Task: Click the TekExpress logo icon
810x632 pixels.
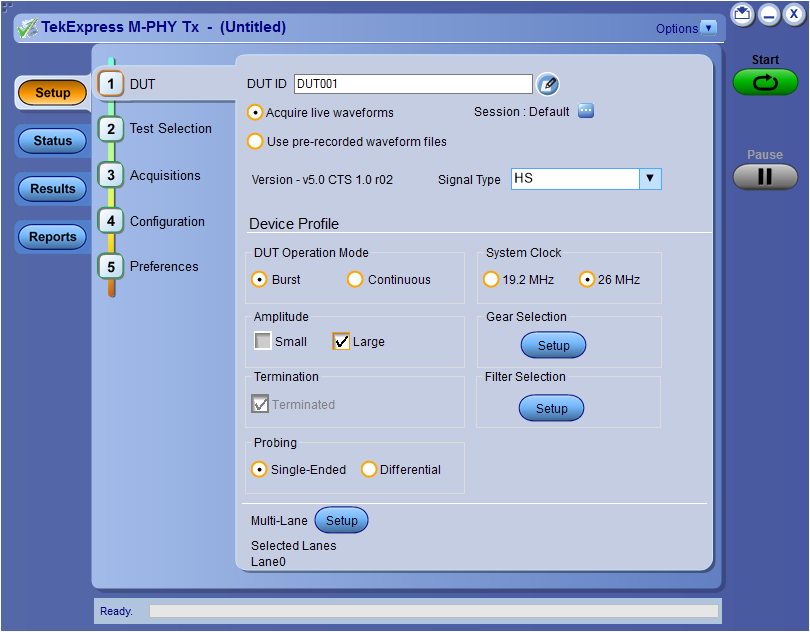Action: 26,27
